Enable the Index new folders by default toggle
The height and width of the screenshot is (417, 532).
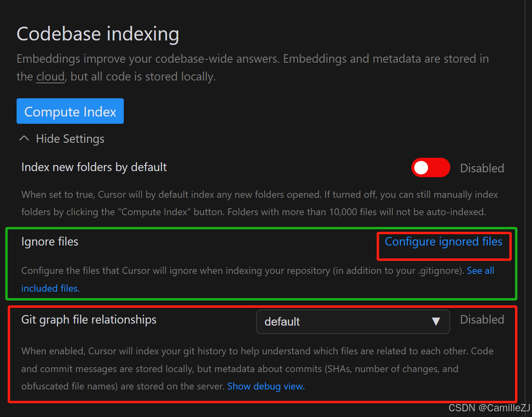pos(430,167)
